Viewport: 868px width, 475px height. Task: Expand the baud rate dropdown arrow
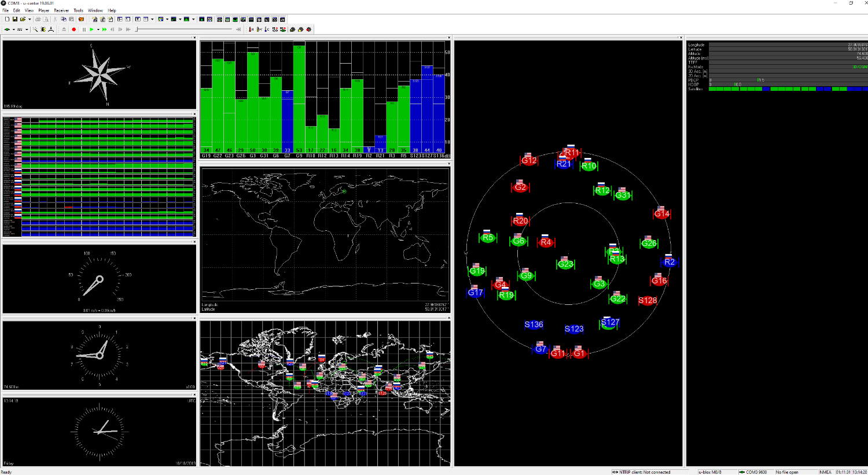27,30
